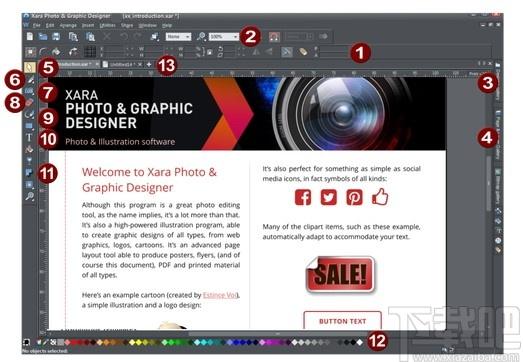Select the Zoom magnifier tool in toolbox
Viewport: 523px width, 362px height.
29,196
